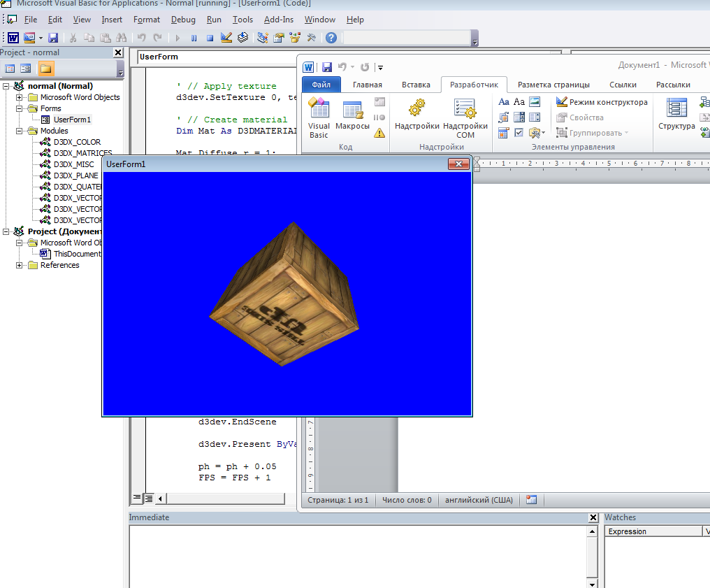
Task: Click inside the Immediate window pane
Action: tap(356, 552)
